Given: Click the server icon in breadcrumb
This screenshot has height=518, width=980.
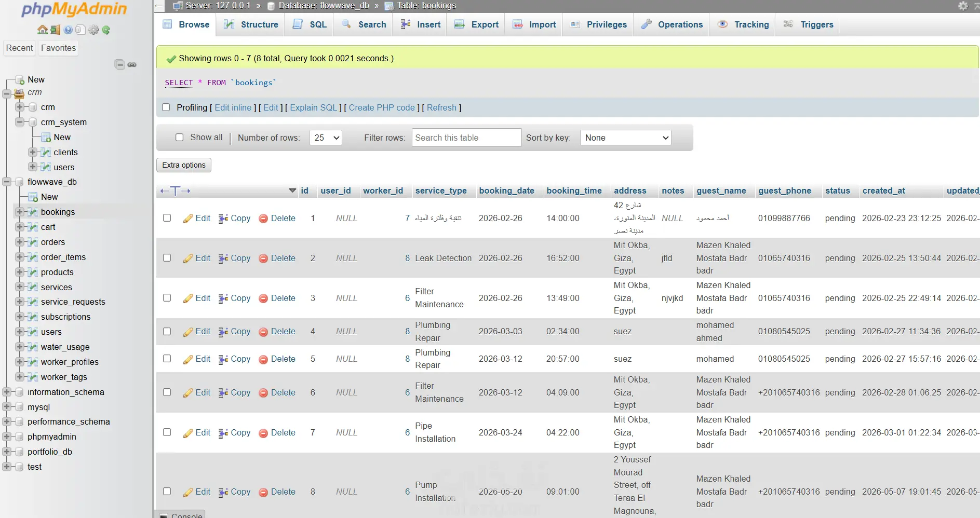Looking at the screenshot, I should point(178,6).
